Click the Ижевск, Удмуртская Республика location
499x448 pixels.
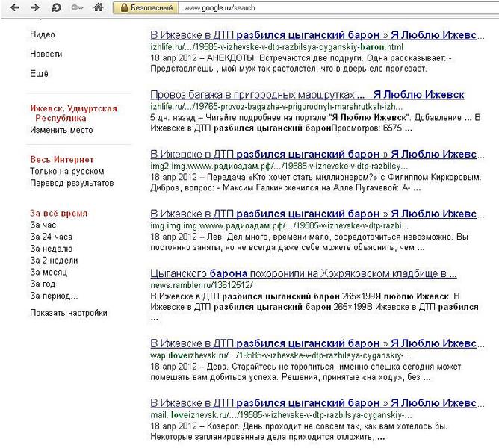click(73, 113)
